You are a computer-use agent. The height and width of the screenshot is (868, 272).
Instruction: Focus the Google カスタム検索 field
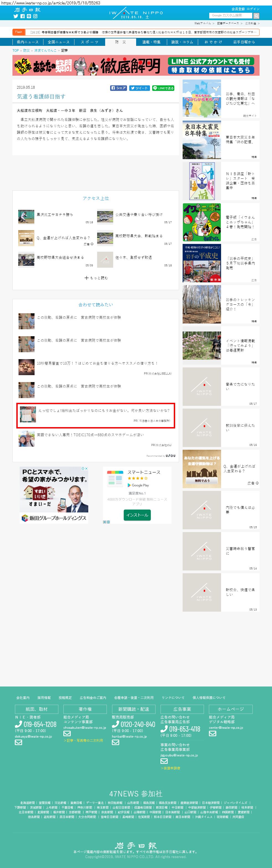click(230, 15)
